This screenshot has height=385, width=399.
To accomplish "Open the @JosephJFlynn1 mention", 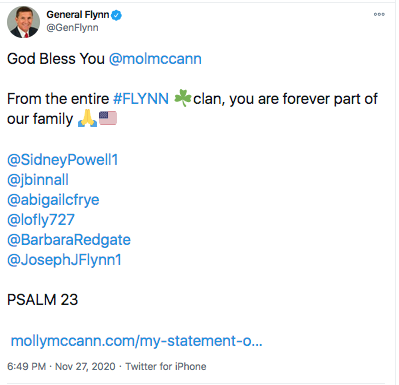I will pos(64,260).
